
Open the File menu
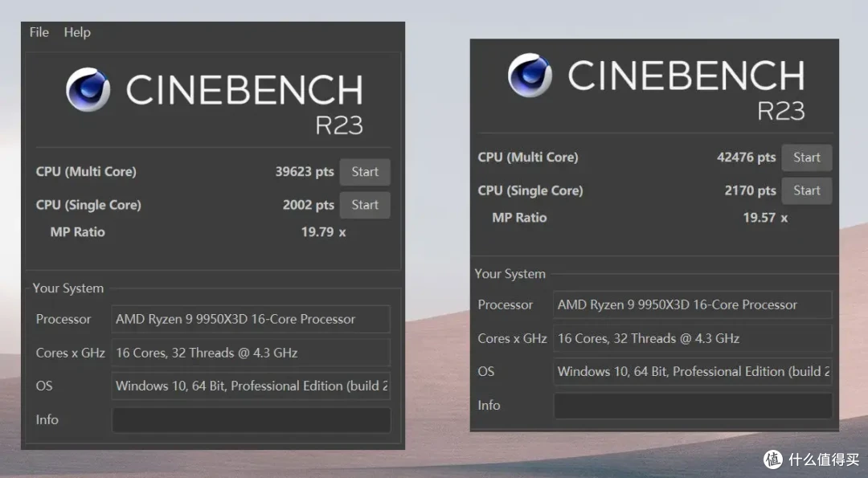click(x=39, y=32)
